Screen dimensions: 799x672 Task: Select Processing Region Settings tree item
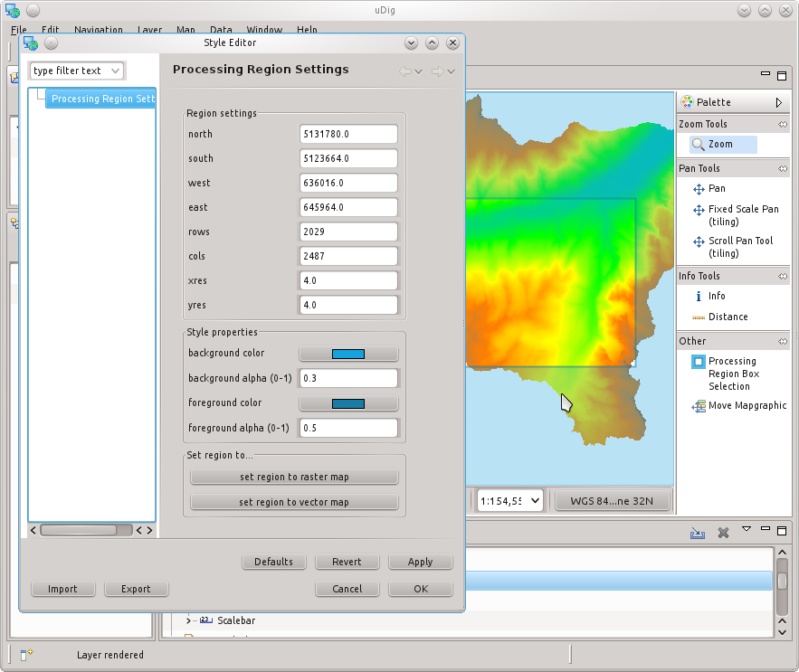click(100, 99)
